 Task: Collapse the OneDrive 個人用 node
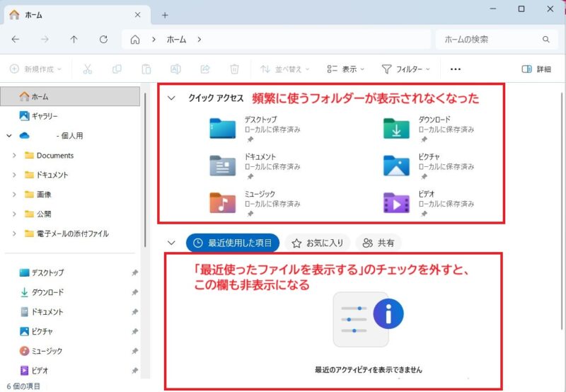click(9, 136)
